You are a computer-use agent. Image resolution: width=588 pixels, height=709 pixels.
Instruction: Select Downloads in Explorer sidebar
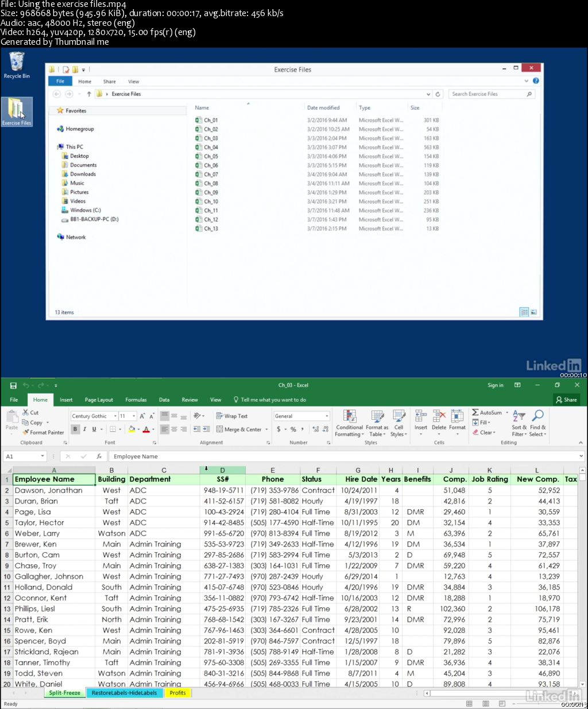(x=79, y=174)
